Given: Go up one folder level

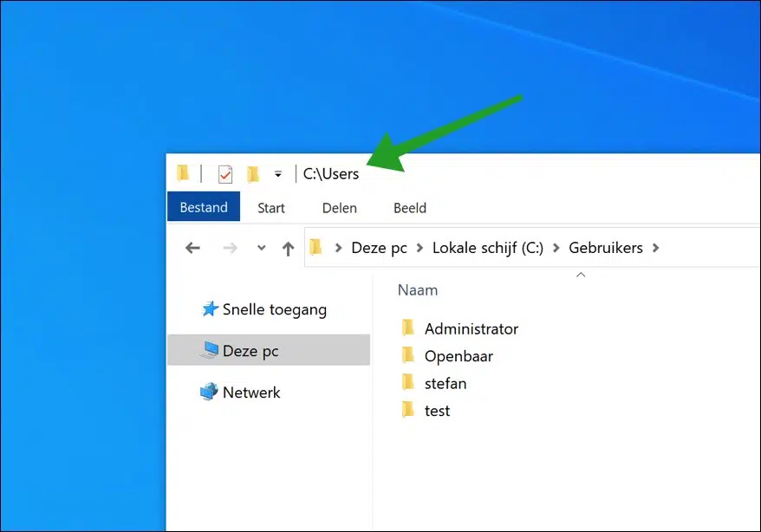Looking at the screenshot, I should (x=289, y=249).
